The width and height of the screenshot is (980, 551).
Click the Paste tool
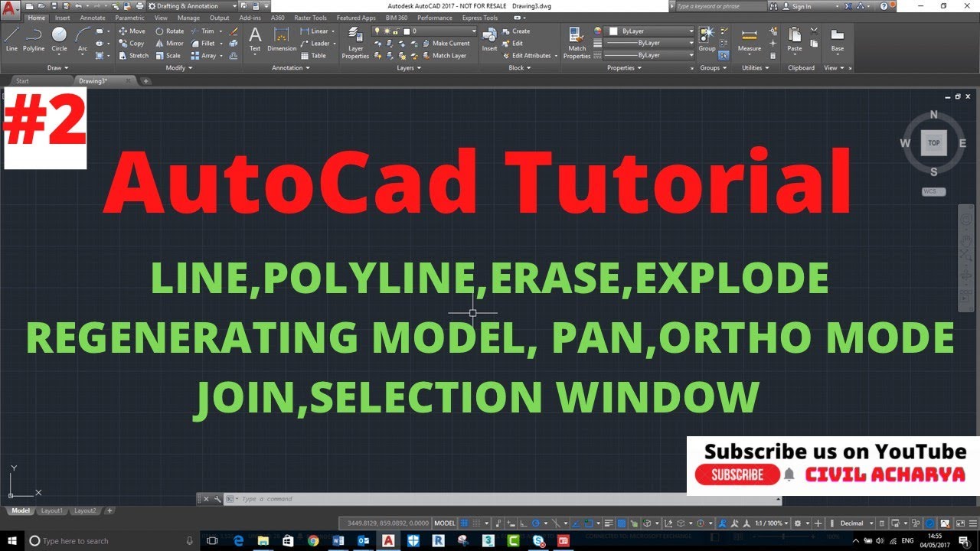pyautogui.click(x=795, y=40)
